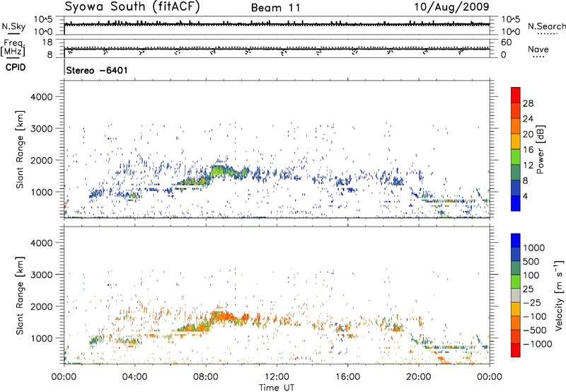Click the 'CPID' row label
This screenshot has height=392, width=566.
pos(16,67)
